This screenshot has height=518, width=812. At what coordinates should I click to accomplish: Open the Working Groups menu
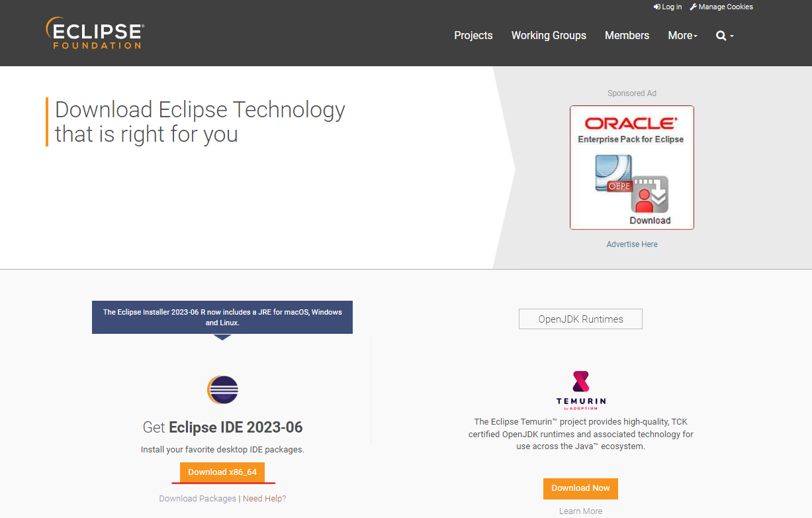coord(549,36)
